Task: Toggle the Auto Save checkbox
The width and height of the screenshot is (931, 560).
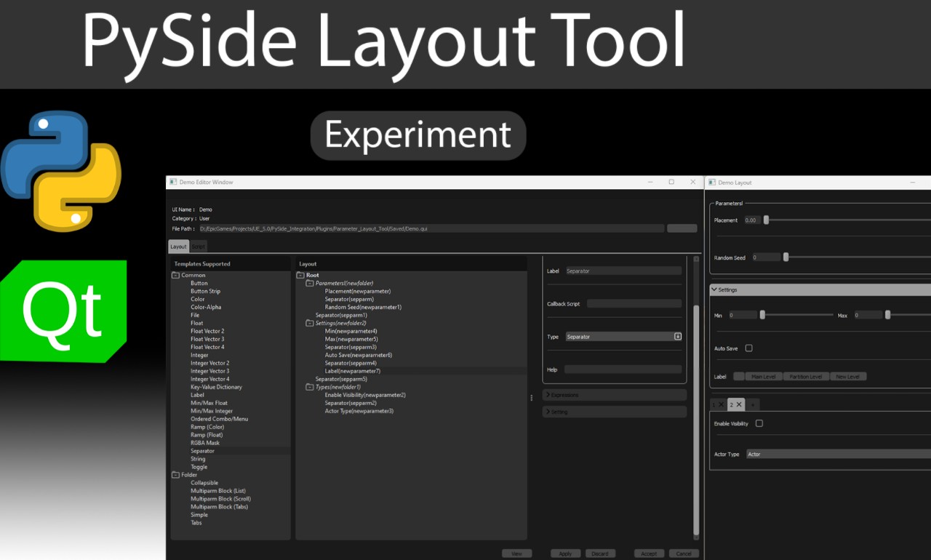Action: pyautogui.click(x=748, y=348)
